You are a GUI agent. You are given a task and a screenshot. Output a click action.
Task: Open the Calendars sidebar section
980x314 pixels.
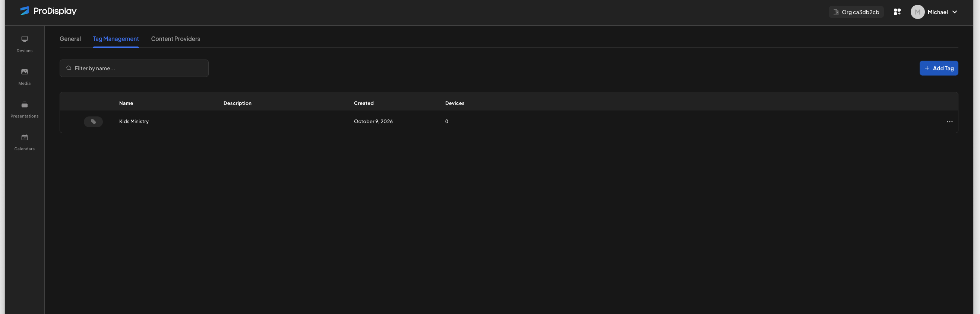tap(24, 142)
